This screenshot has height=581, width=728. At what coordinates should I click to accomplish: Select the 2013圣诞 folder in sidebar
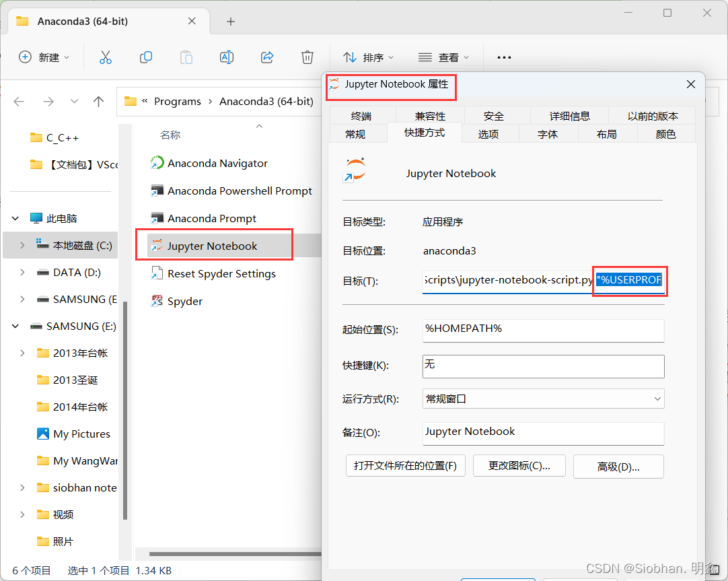[67, 380]
